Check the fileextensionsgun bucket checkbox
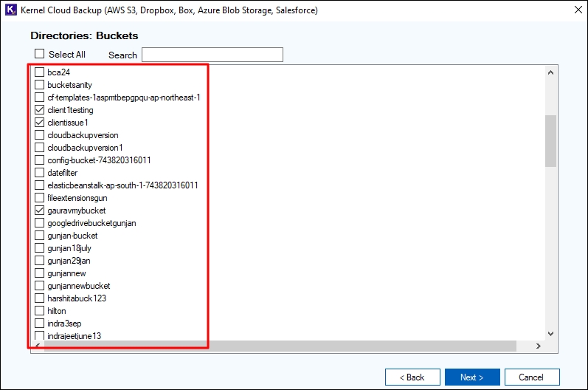 39,198
